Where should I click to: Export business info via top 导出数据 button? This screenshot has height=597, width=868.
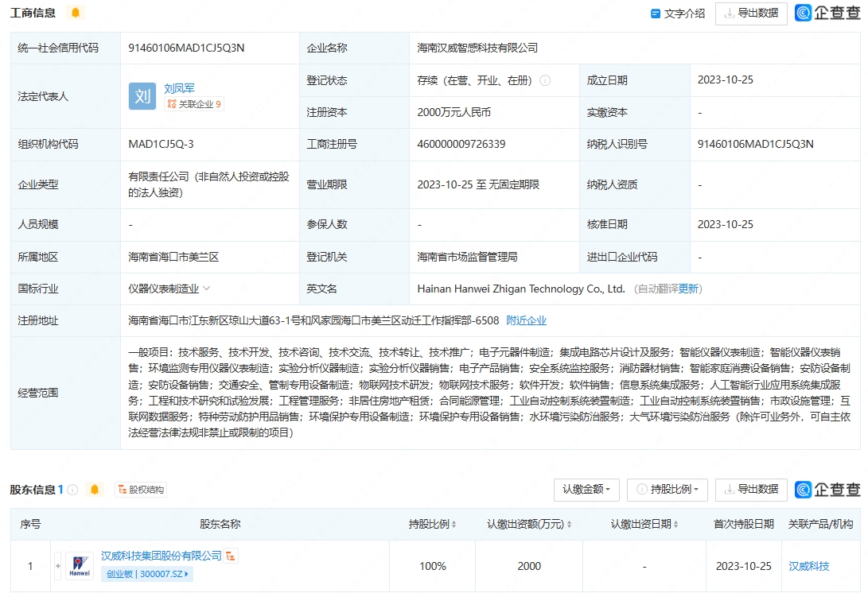pos(751,14)
